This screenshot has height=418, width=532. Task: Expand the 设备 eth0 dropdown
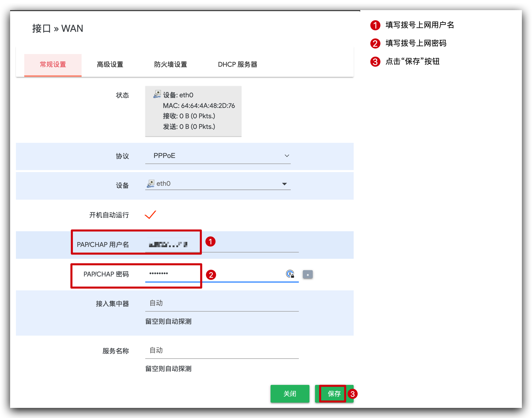[x=218, y=184]
